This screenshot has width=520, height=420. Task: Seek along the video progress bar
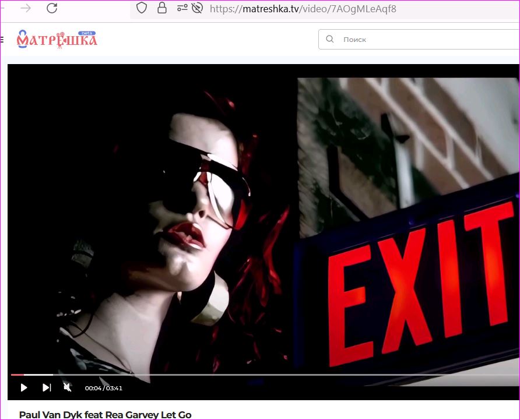(265, 375)
